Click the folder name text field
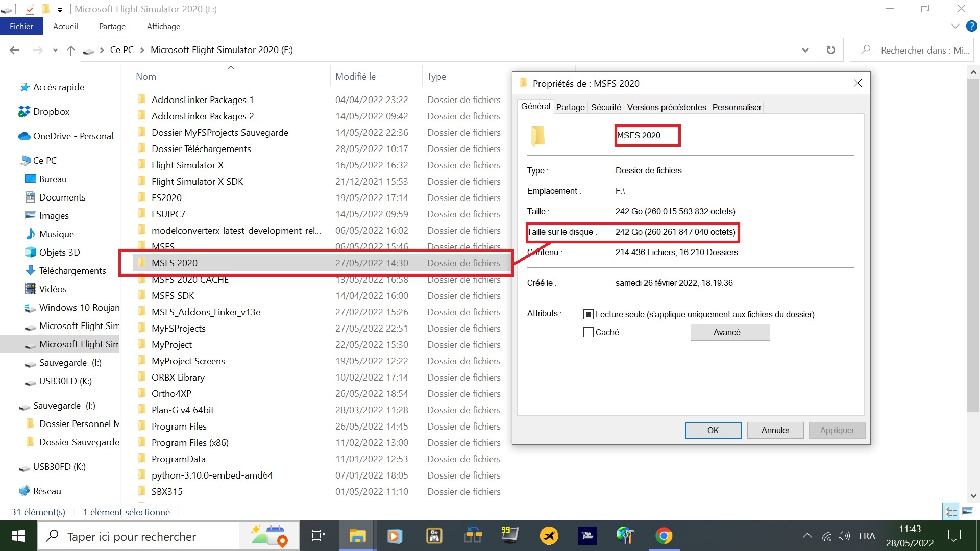The image size is (980, 551). click(706, 137)
